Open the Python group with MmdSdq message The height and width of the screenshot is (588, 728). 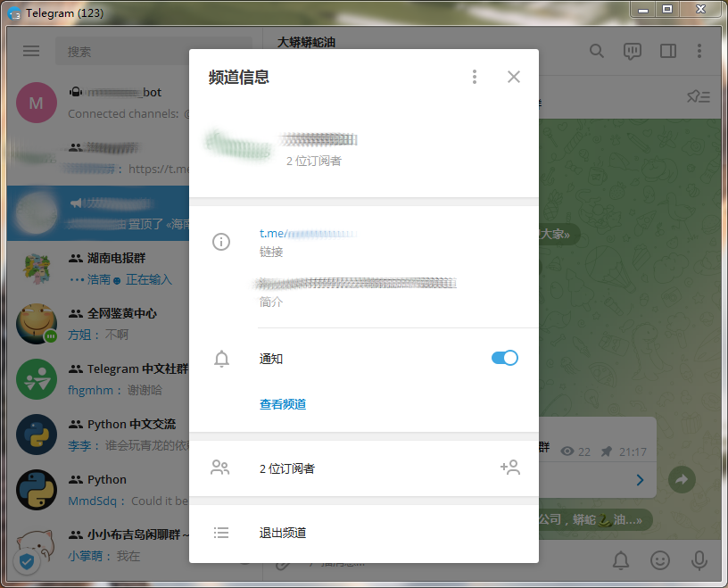tap(98, 490)
